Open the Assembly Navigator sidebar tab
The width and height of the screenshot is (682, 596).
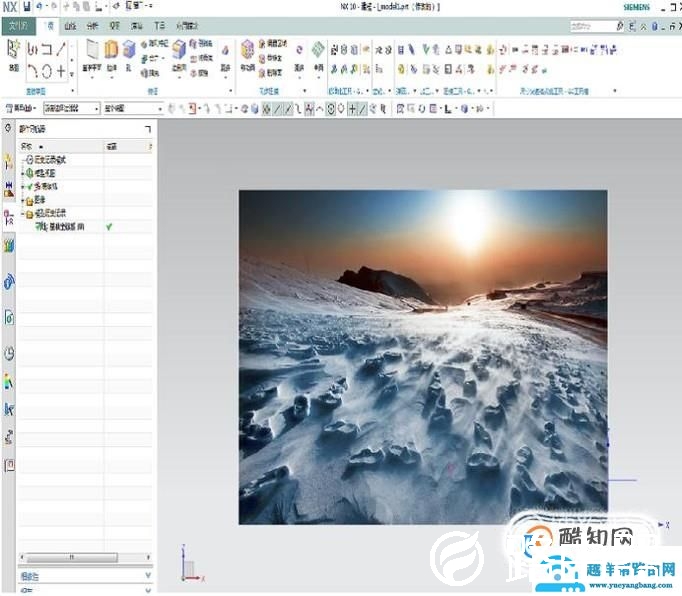[x=9, y=189]
